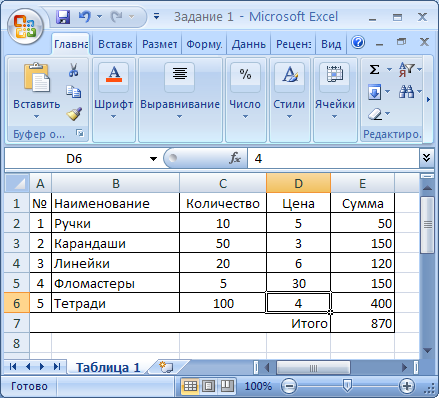
Task: Open the Ячейки group
Action: pyautogui.click(x=335, y=100)
